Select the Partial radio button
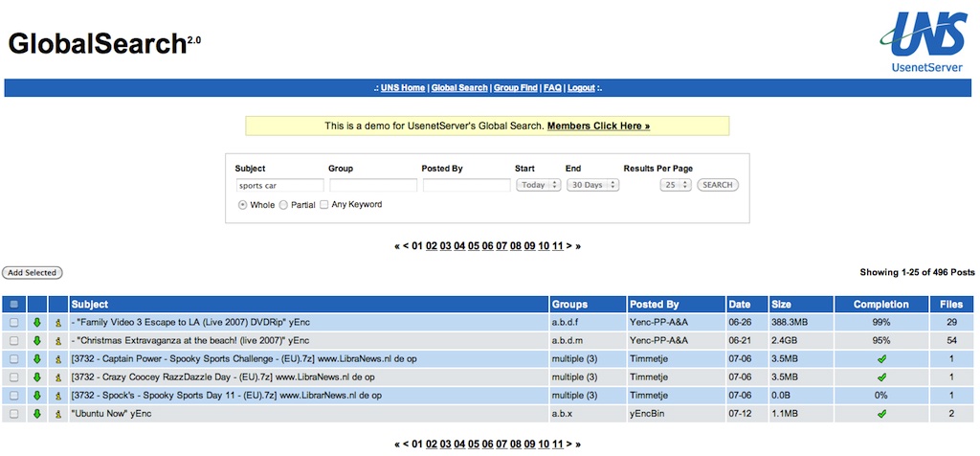Viewport: 980px width, 456px height. coord(283,205)
